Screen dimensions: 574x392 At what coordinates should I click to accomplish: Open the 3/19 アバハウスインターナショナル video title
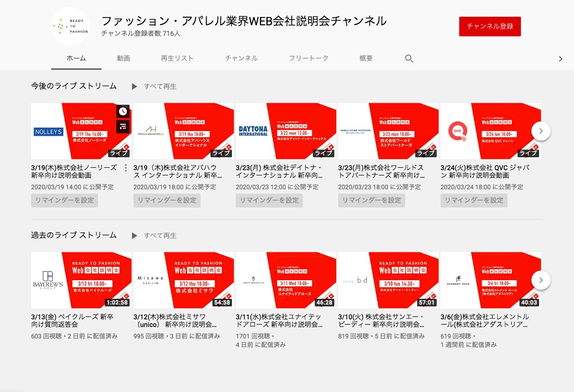click(x=178, y=172)
